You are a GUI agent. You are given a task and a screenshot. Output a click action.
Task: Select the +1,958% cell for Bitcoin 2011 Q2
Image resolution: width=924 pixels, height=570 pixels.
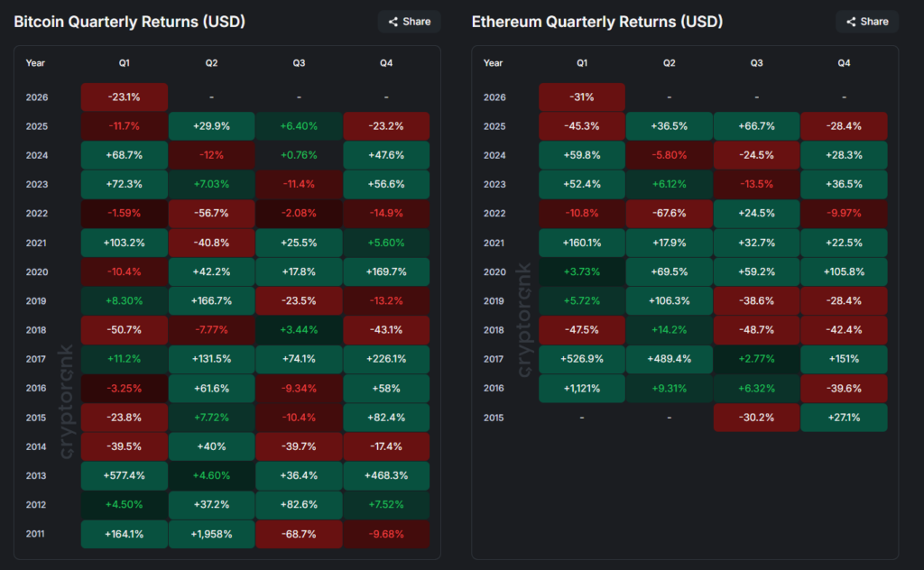pyautogui.click(x=211, y=534)
